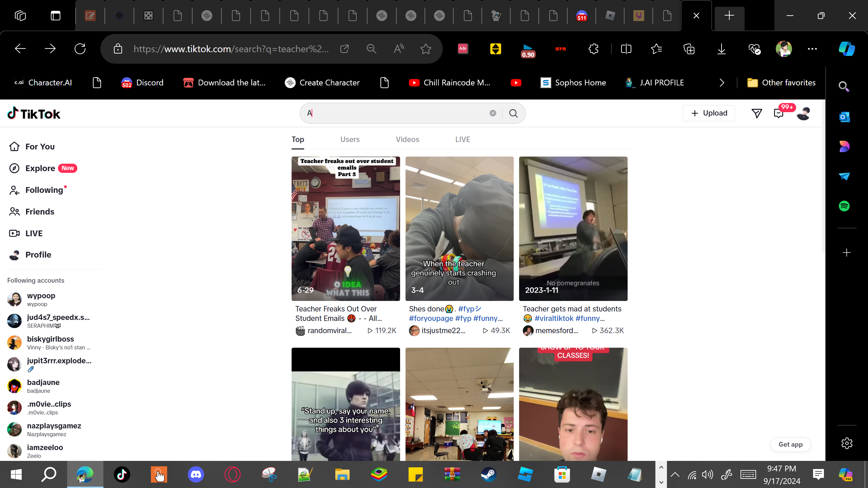Switch to the Users tab

coord(350,140)
